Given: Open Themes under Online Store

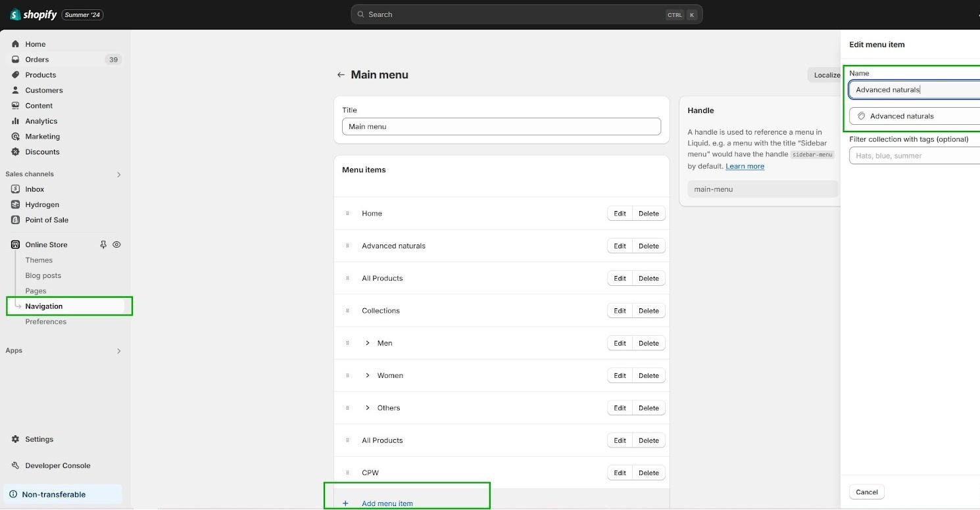Looking at the screenshot, I should [x=39, y=260].
